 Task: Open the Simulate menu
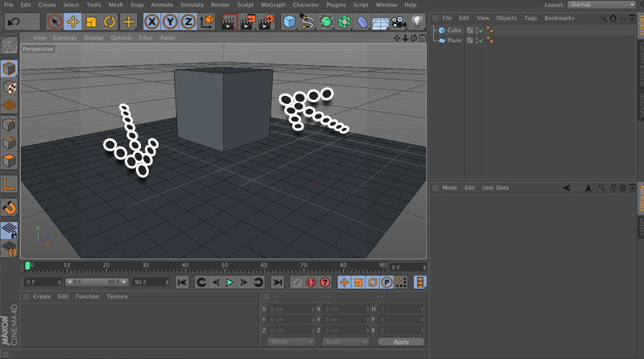(192, 5)
